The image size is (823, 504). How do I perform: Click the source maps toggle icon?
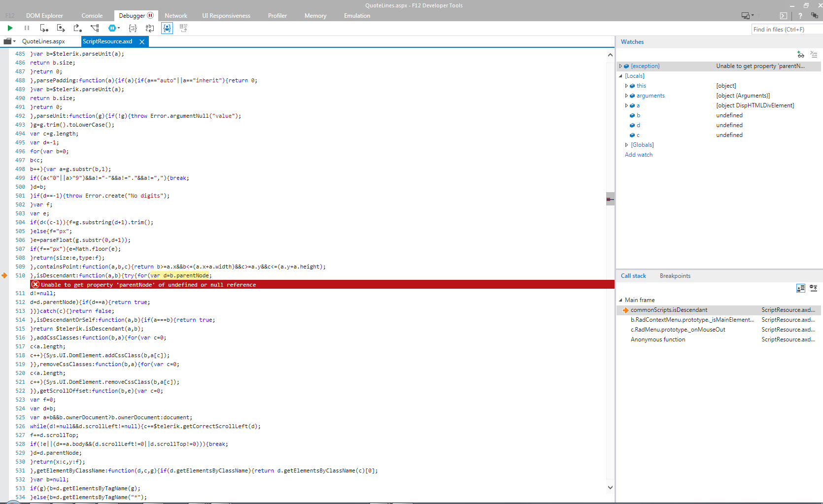tap(183, 28)
